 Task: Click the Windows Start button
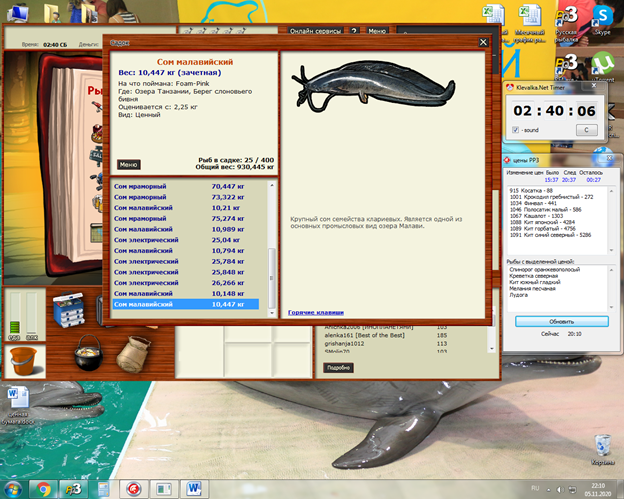tap(13, 489)
